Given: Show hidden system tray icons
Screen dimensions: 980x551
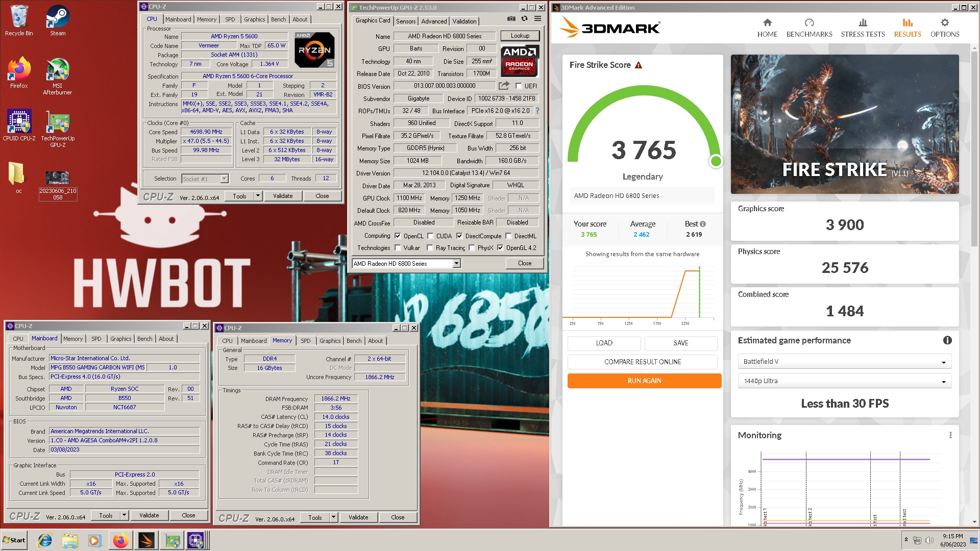Looking at the screenshot, I should (906, 540).
